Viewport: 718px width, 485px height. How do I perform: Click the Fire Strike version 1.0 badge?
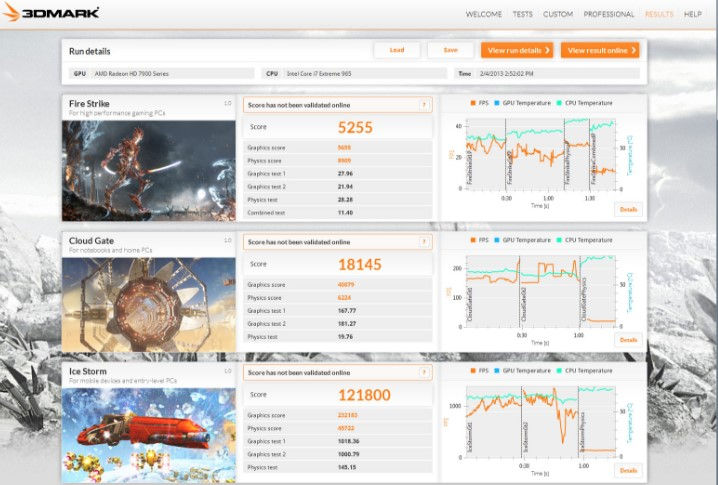click(x=228, y=104)
